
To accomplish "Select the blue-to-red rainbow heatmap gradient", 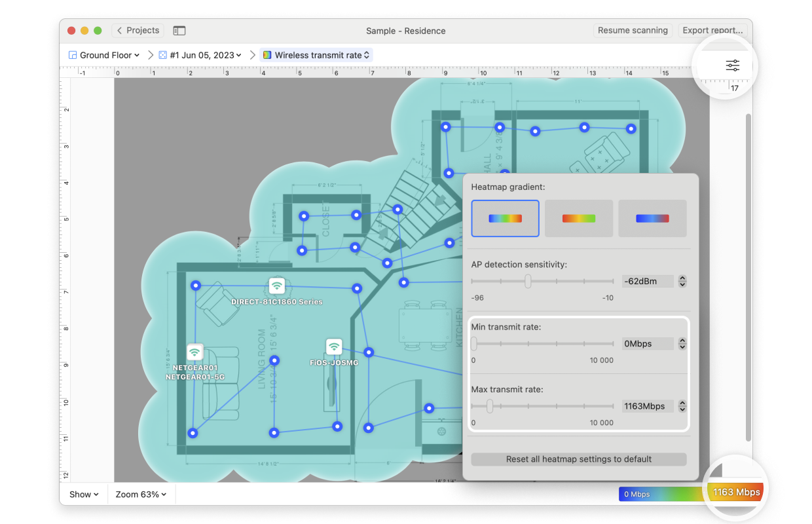I will [505, 219].
